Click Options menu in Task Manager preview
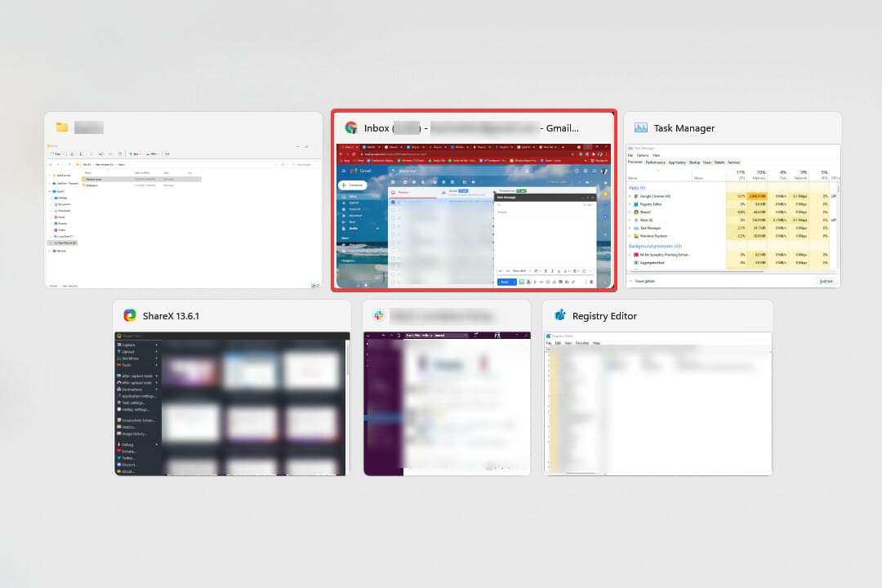 [643, 155]
